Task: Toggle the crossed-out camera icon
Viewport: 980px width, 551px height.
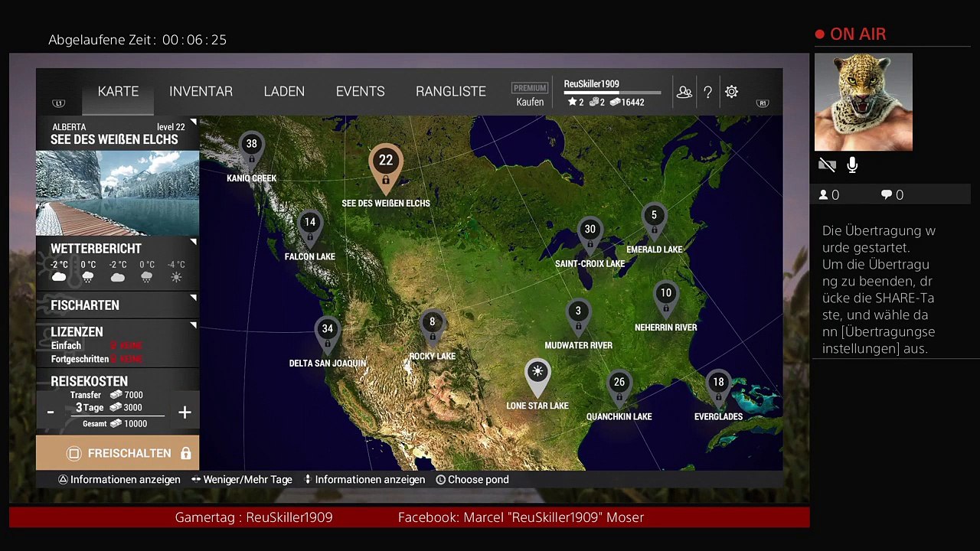Action: click(x=827, y=165)
